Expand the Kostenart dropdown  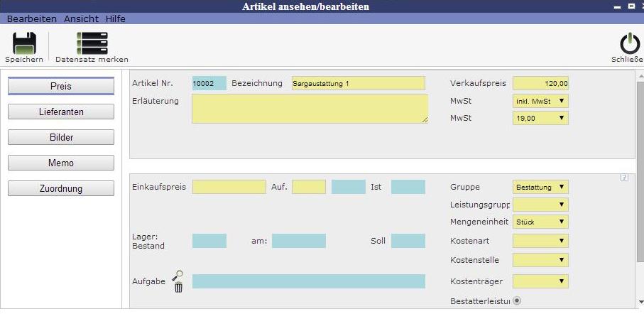(540, 241)
